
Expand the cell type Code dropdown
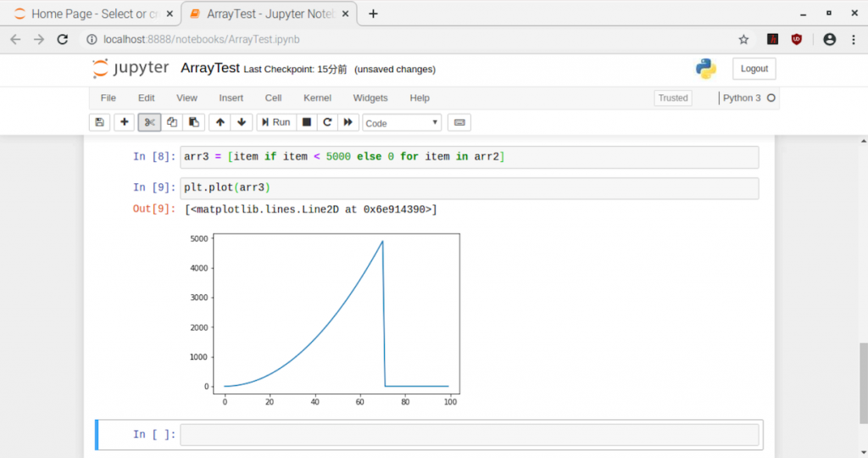coord(402,123)
